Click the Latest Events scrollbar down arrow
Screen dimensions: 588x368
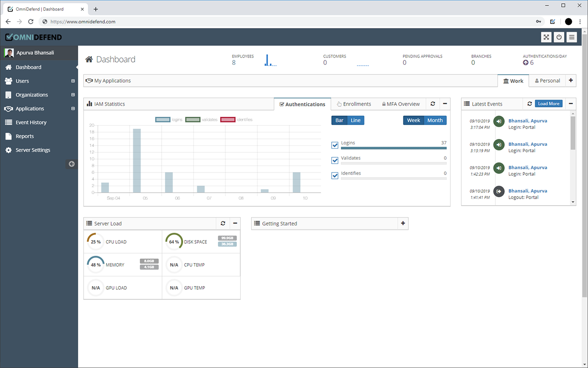[573, 202]
